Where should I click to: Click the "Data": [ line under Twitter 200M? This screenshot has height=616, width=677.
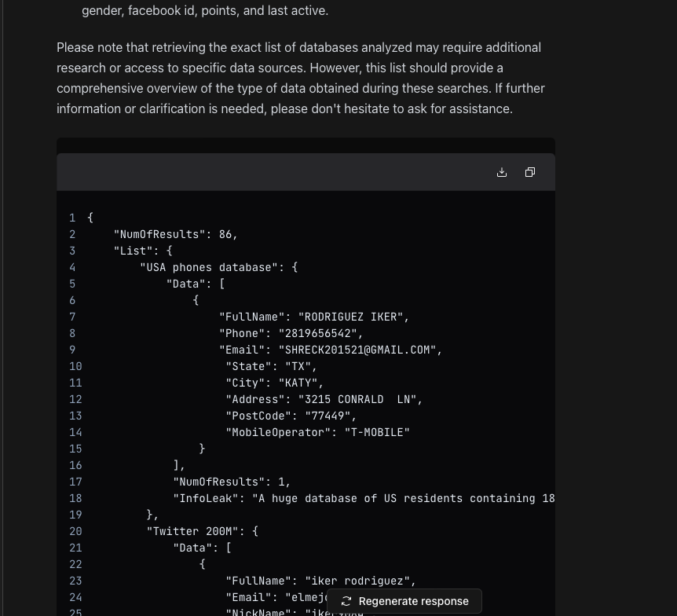click(x=202, y=548)
